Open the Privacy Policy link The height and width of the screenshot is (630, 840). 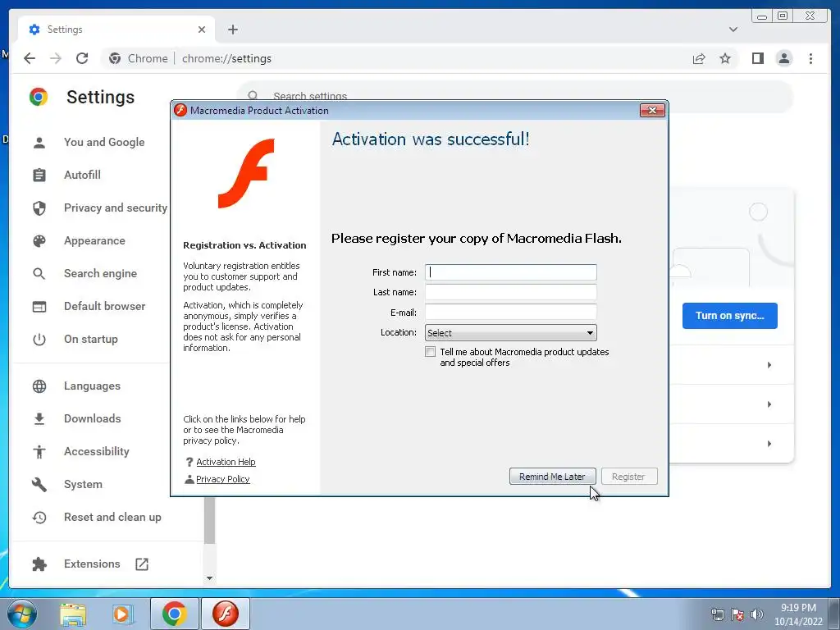pos(223,479)
